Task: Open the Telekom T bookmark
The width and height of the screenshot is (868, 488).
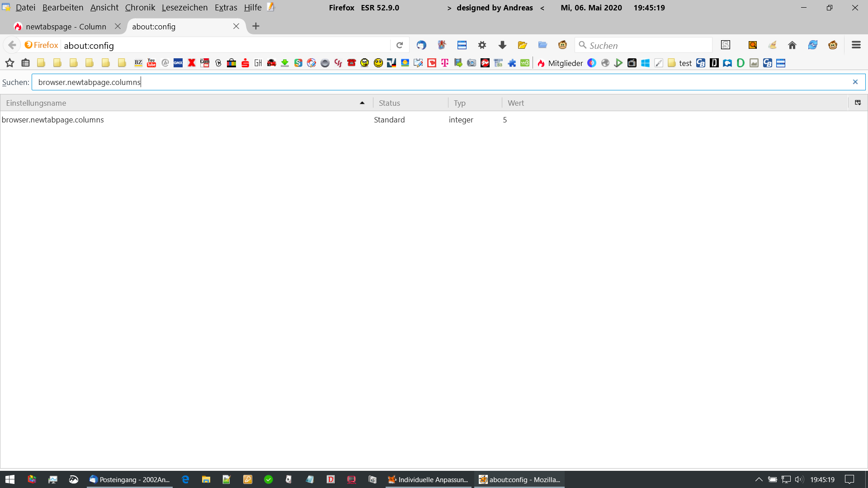Action: point(445,63)
